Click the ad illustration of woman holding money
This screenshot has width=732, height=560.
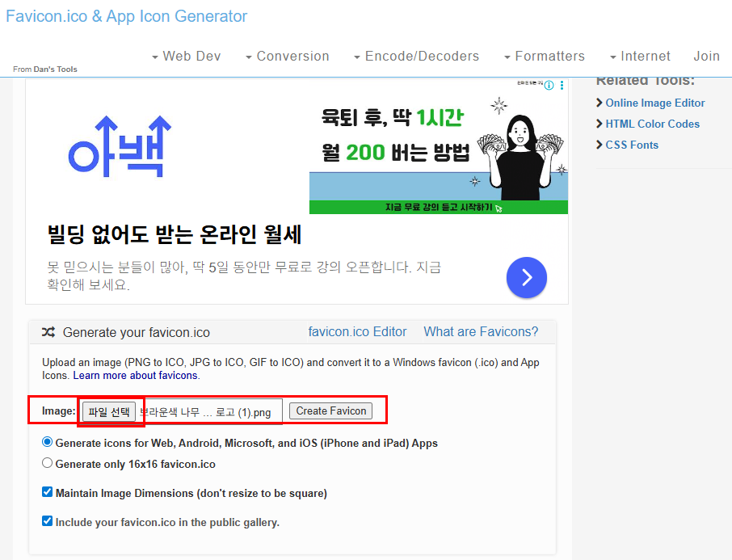click(521, 157)
